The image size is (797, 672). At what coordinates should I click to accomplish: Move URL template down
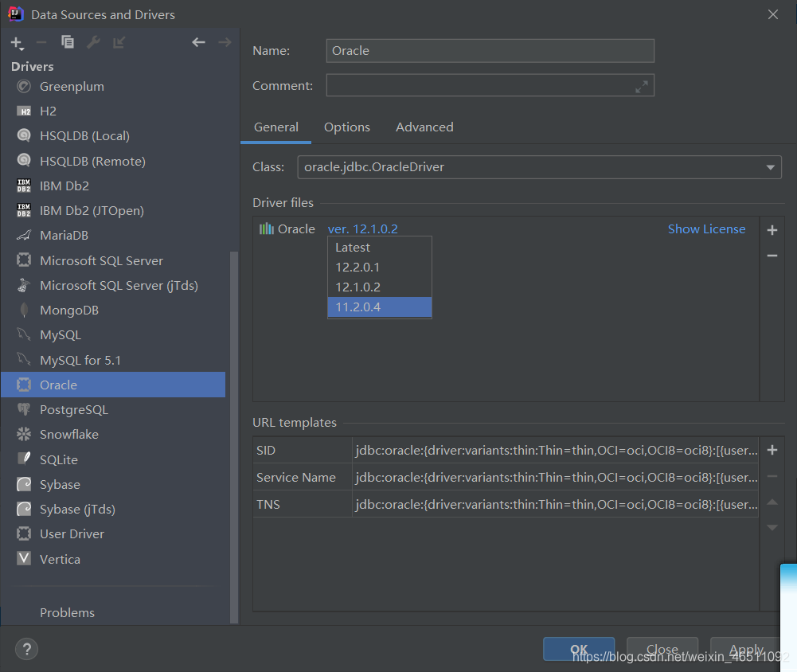coord(772,528)
